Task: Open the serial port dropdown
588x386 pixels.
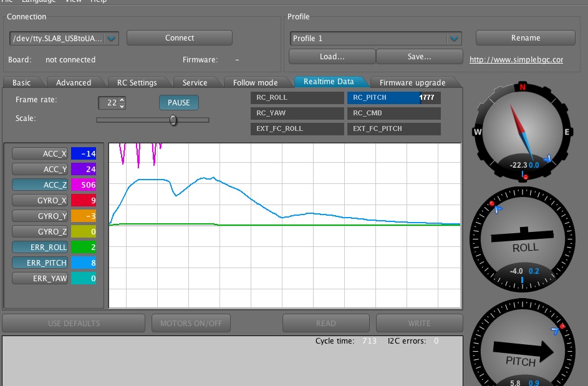Action: pos(111,39)
